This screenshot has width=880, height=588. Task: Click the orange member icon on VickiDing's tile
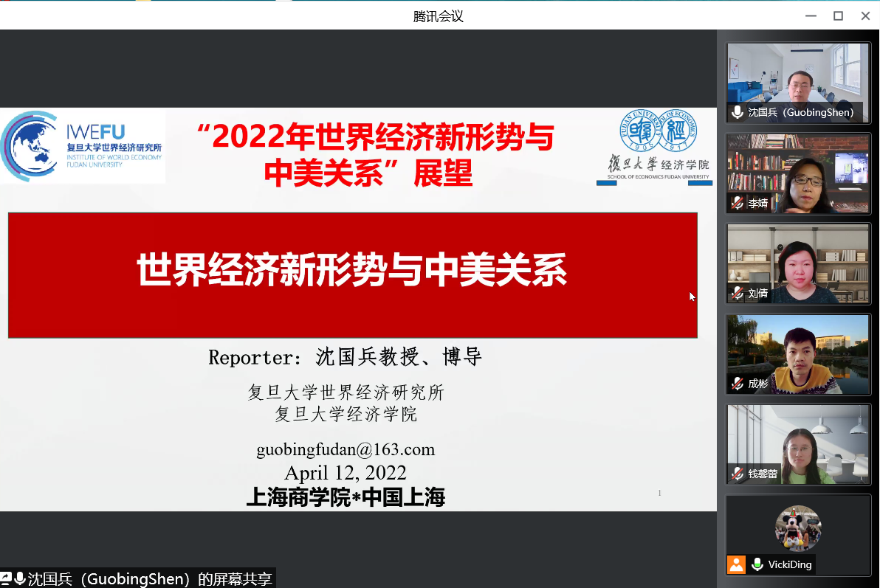[736, 564]
